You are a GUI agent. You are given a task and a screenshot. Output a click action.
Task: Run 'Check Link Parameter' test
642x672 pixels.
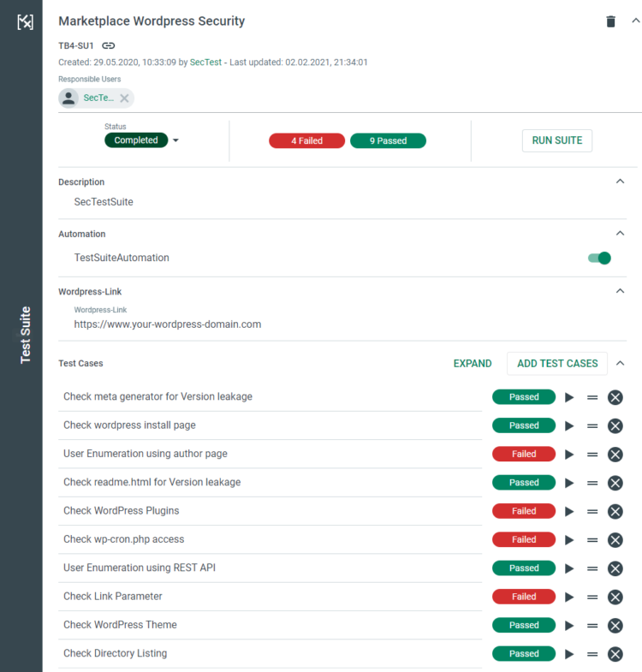point(569,597)
